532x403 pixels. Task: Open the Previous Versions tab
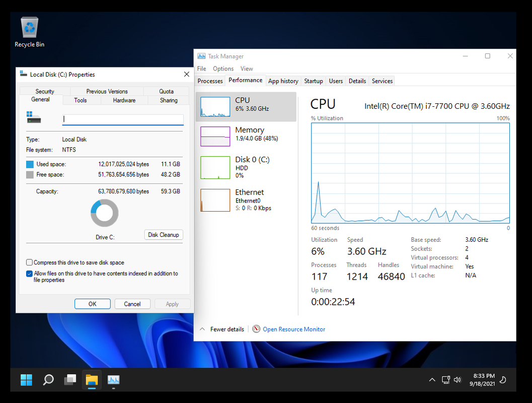(x=107, y=91)
